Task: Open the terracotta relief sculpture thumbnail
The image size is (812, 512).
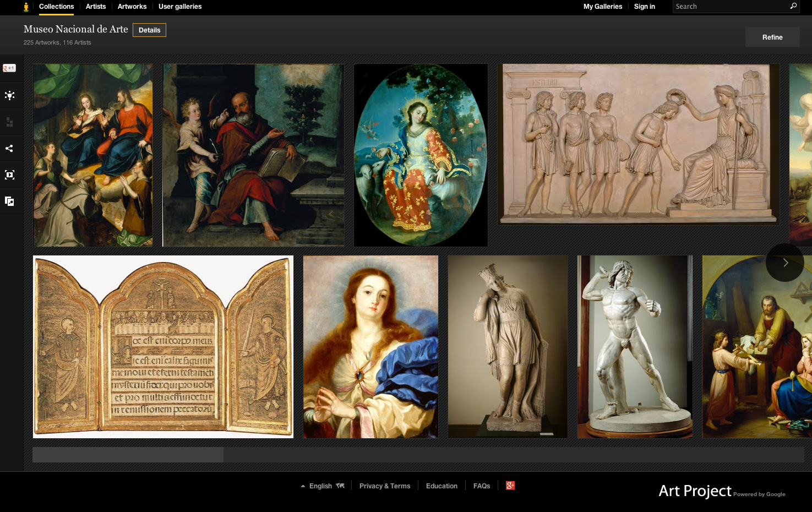Action: [639, 144]
